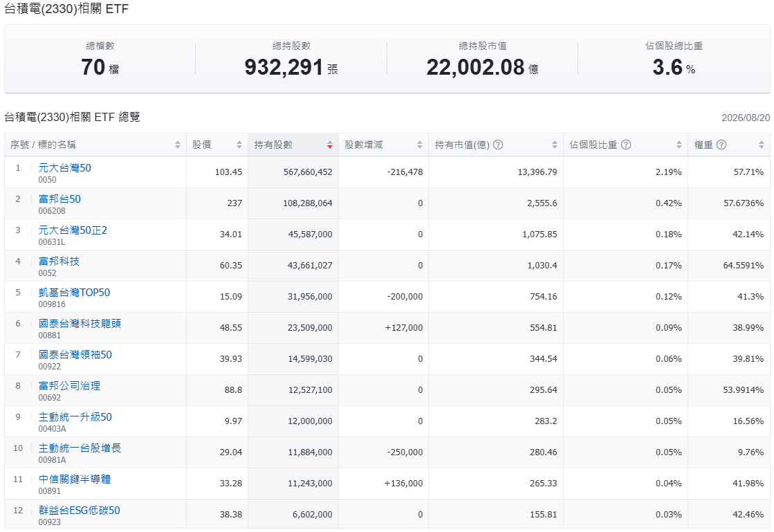Screen dimensions: 774x532
Task: Sort by 持有市值(億) column arrows
Action: coord(554,145)
